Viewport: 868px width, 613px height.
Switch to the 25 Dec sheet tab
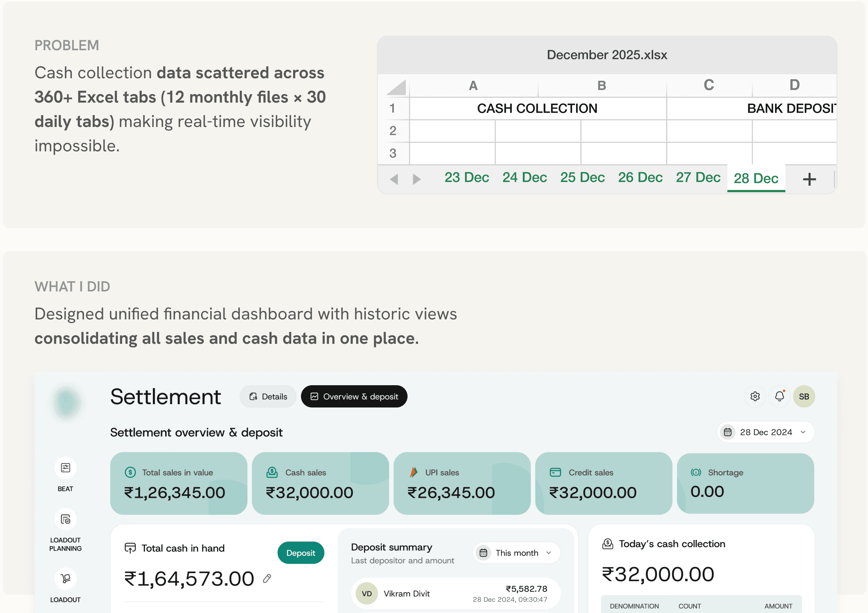click(582, 178)
